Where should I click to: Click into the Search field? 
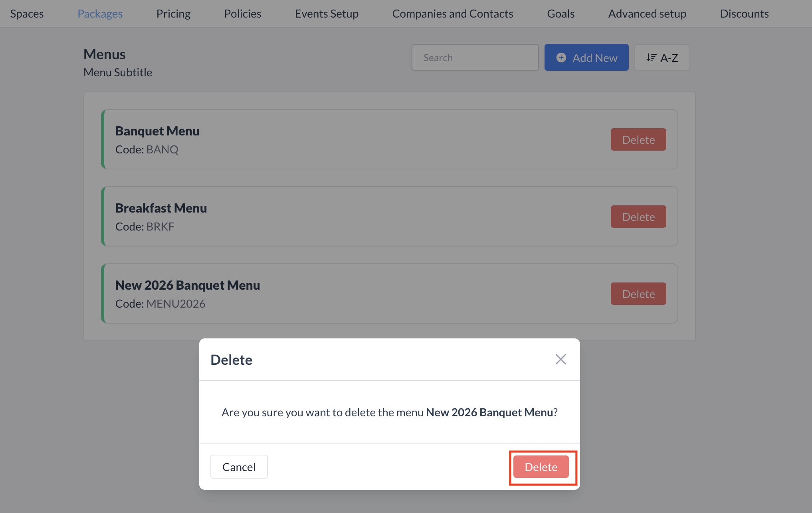(x=474, y=57)
